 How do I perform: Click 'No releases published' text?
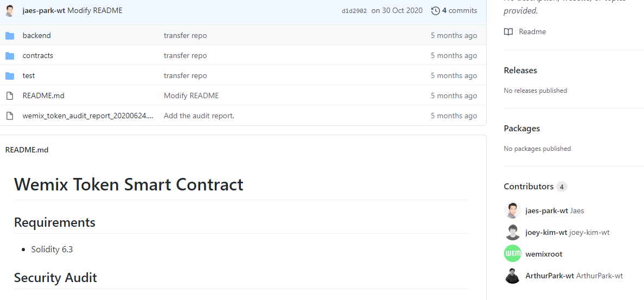click(535, 90)
